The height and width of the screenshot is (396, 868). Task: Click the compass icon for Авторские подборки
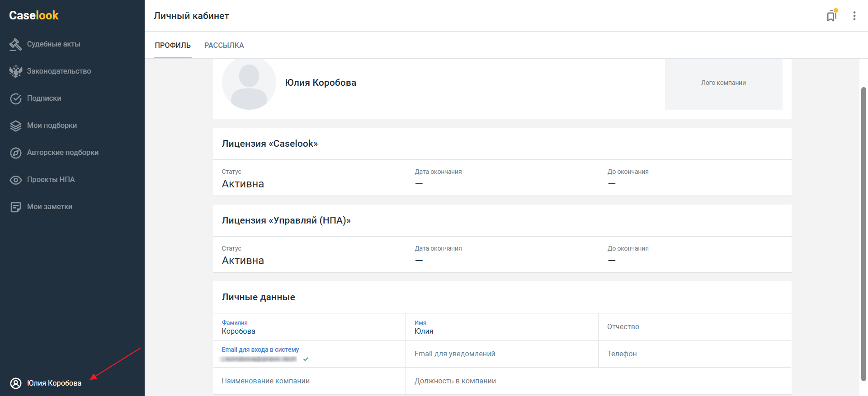click(x=15, y=153)
